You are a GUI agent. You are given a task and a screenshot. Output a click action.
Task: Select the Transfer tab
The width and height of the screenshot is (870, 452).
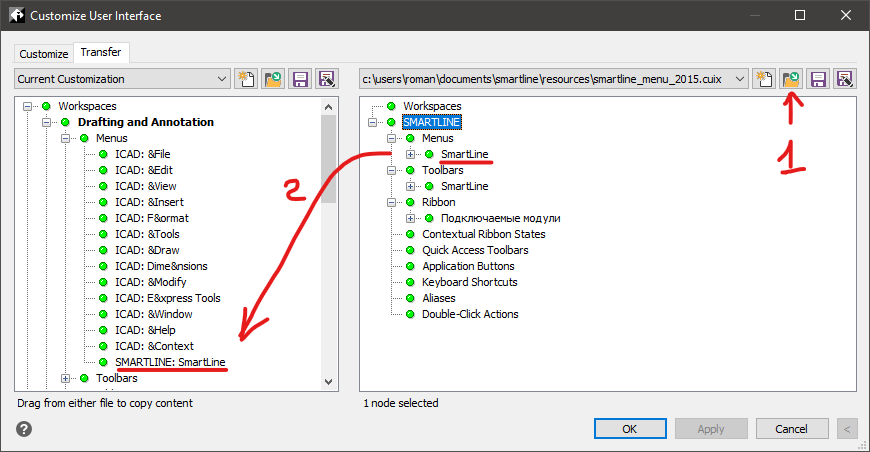tap(101, 52)
